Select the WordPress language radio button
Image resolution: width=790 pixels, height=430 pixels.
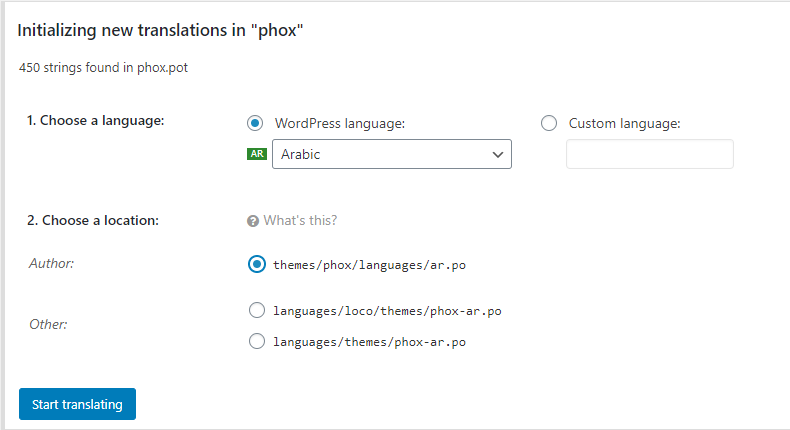(255, 123)
